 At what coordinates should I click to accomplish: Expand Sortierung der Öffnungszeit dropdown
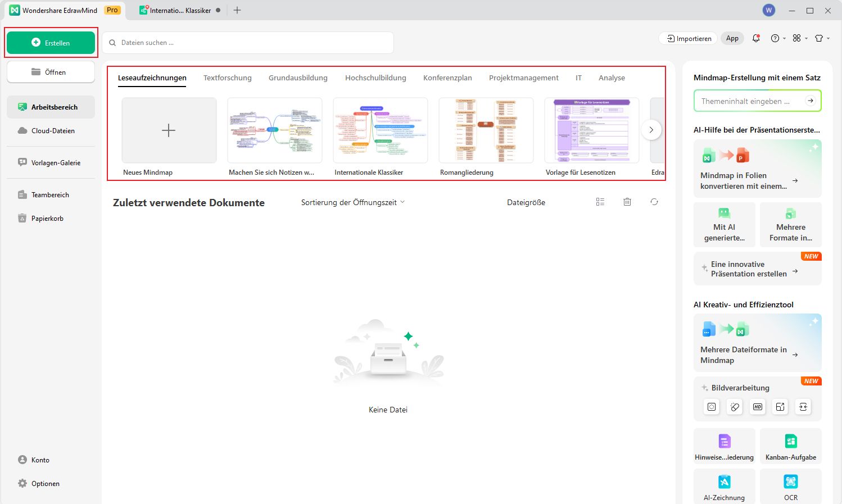coord(352,202)
